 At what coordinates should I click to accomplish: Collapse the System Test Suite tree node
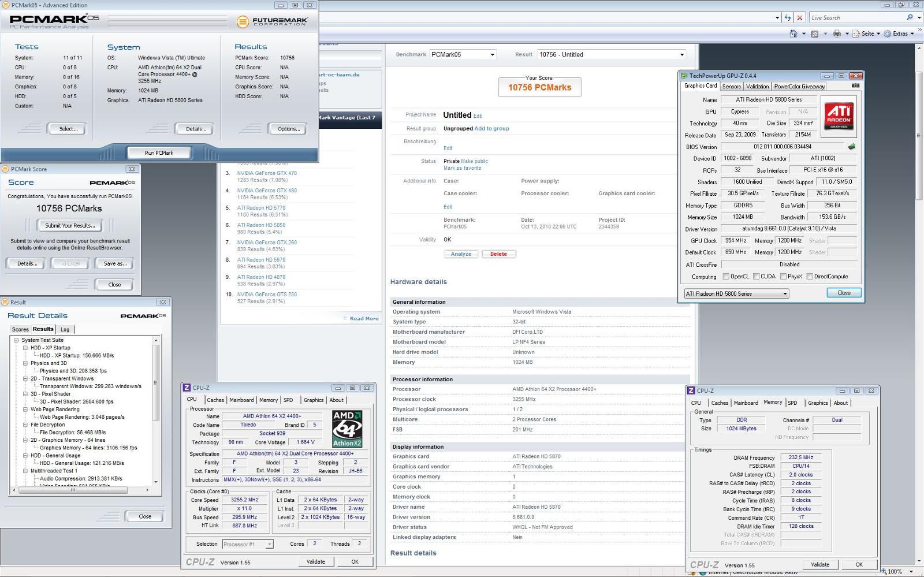16,340
